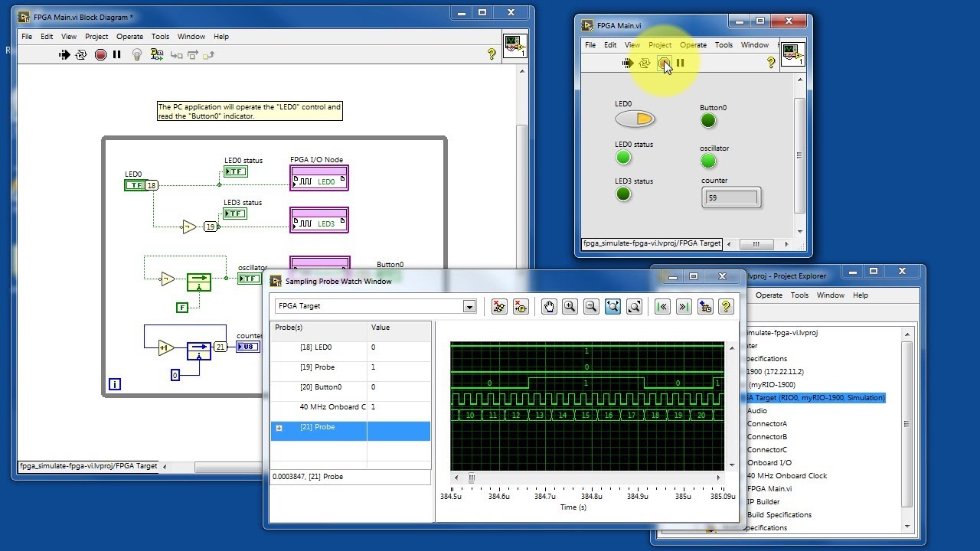Toggle Highlight Execution light bulb
The width and height of the screenshot is (980, 551).
coord(137,54)
